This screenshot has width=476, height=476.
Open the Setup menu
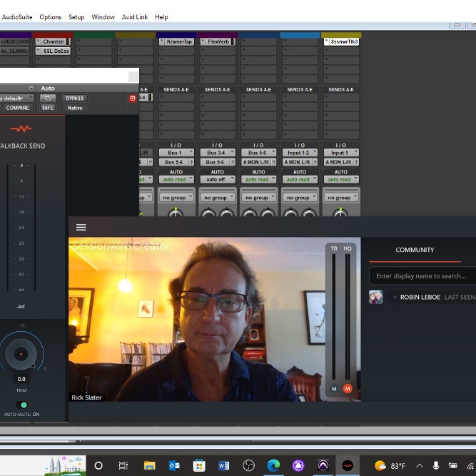(x=76, y=17)
